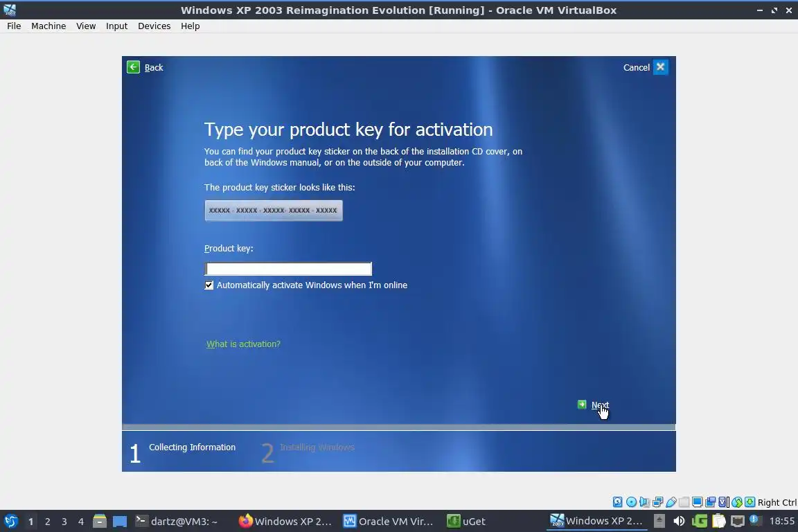The image size is (798, 532).
Task: Open VirtualBox network adapters indicator
Action: click(x=657, y=502)
